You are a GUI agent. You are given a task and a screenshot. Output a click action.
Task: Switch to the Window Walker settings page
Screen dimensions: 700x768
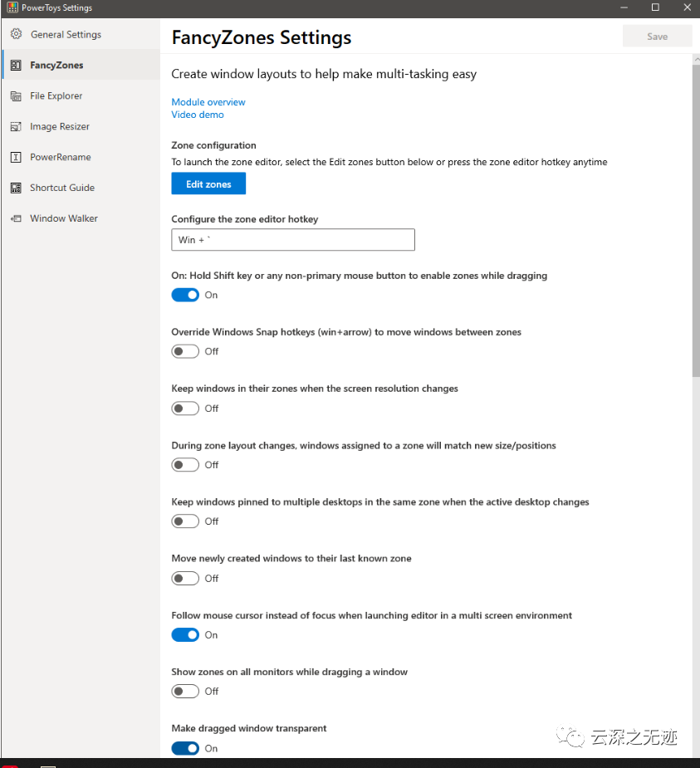(66, 218)
